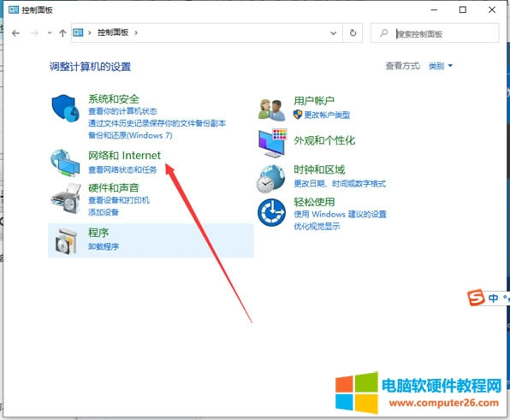Click the 轻松使用 blue circle icon

[271, 213]
